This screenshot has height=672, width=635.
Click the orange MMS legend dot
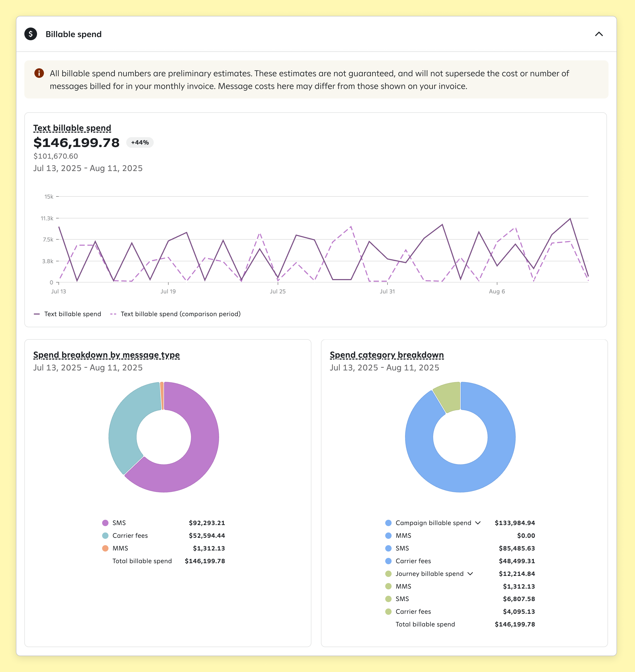(x=105, y=548)
